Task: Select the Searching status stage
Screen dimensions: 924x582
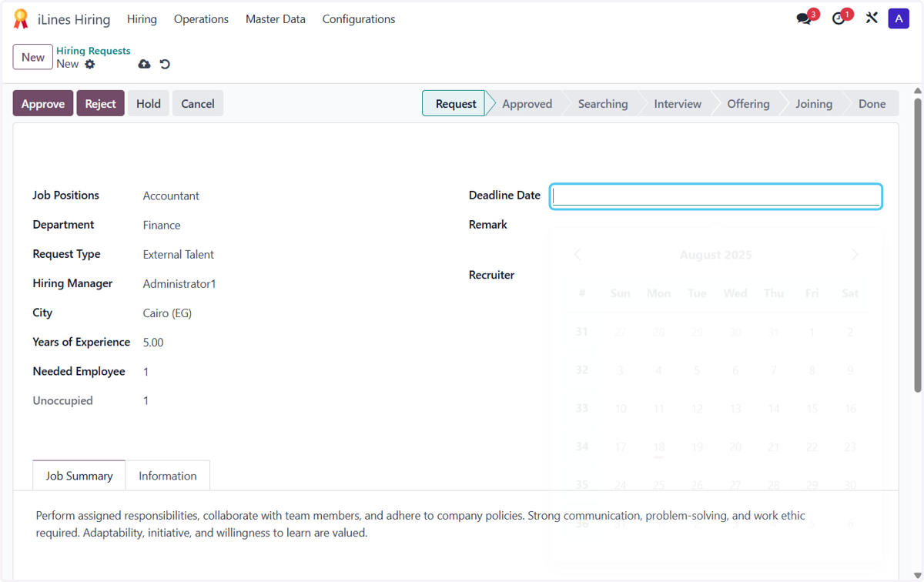Action: [603, 104]
